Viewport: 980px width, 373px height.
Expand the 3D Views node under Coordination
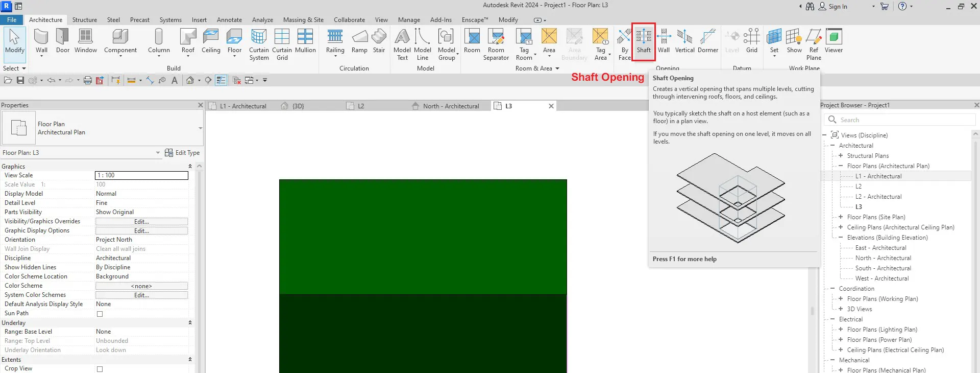point(841,309)
